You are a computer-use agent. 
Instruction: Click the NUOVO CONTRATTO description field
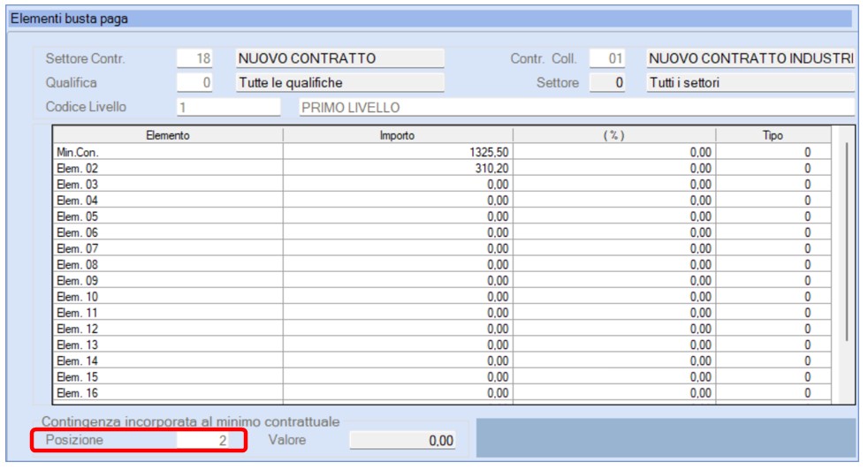coord(340,58)
